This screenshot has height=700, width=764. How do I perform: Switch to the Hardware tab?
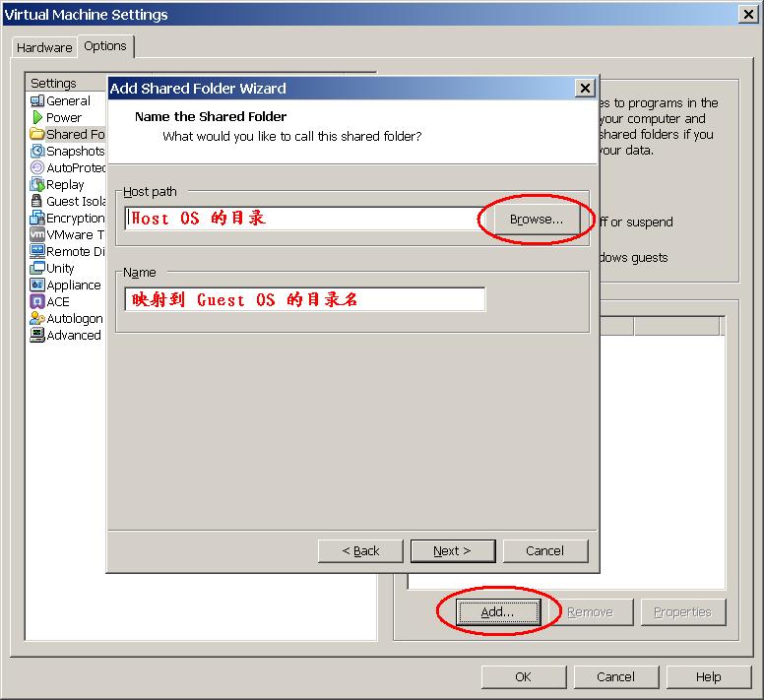click(44, 47)
